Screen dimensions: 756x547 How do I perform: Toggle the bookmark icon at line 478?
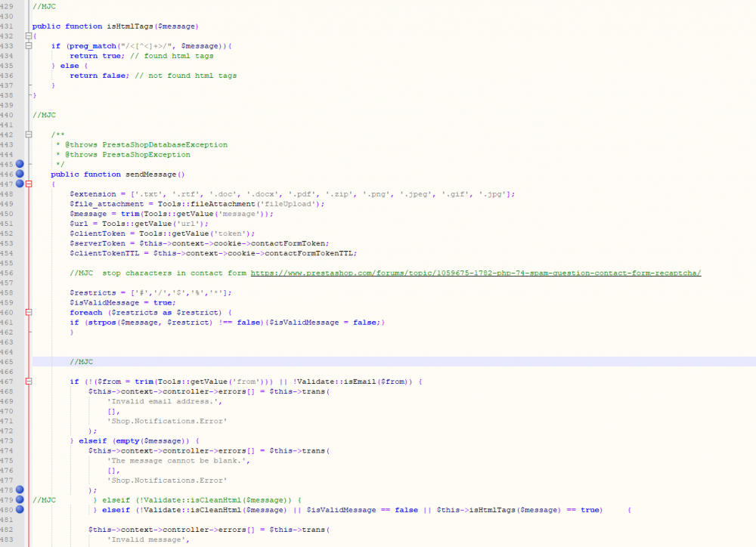[x=19, y=490]
